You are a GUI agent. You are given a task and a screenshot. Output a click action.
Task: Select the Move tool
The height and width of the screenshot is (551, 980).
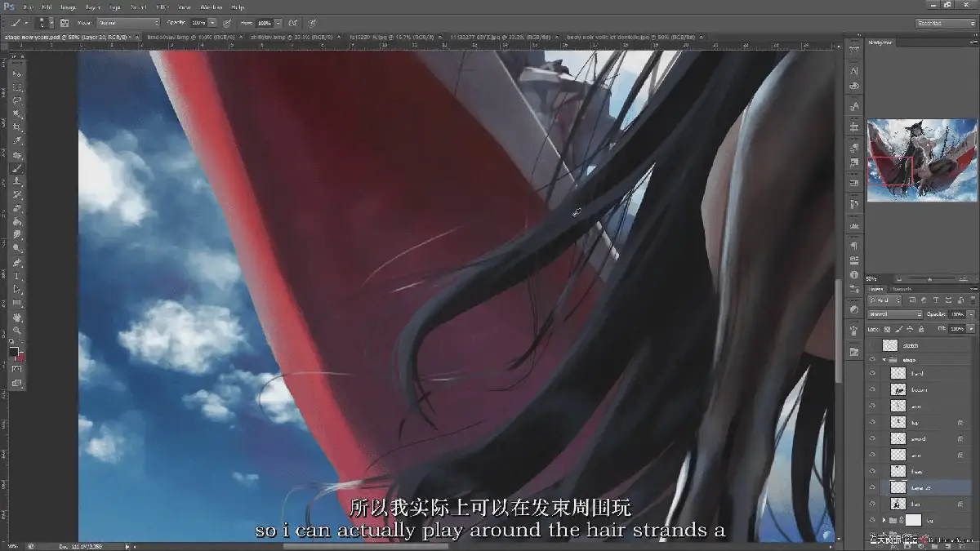pos(18,74)
